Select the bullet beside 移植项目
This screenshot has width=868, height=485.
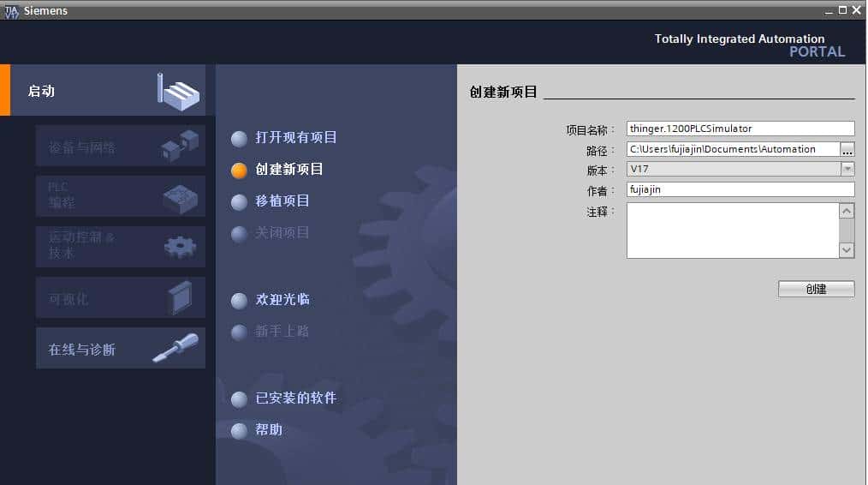(x=239, y=202)
